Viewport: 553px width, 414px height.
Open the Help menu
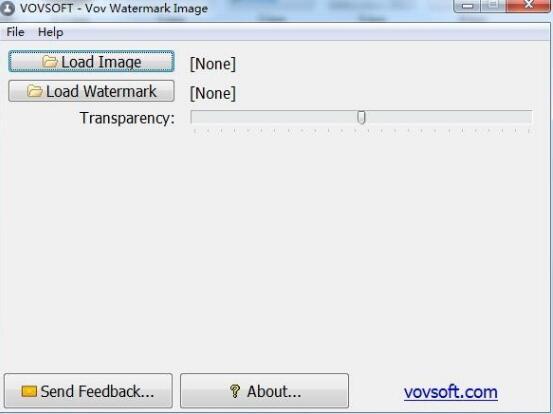point(51,32)
